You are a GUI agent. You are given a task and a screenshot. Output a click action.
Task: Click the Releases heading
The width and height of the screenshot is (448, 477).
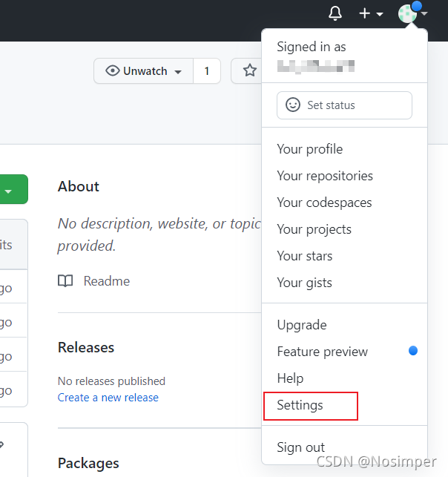coord(86,347)
